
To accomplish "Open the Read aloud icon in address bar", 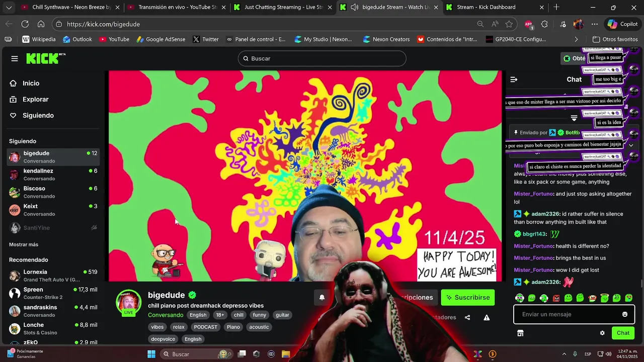I will tap(495, 24).
